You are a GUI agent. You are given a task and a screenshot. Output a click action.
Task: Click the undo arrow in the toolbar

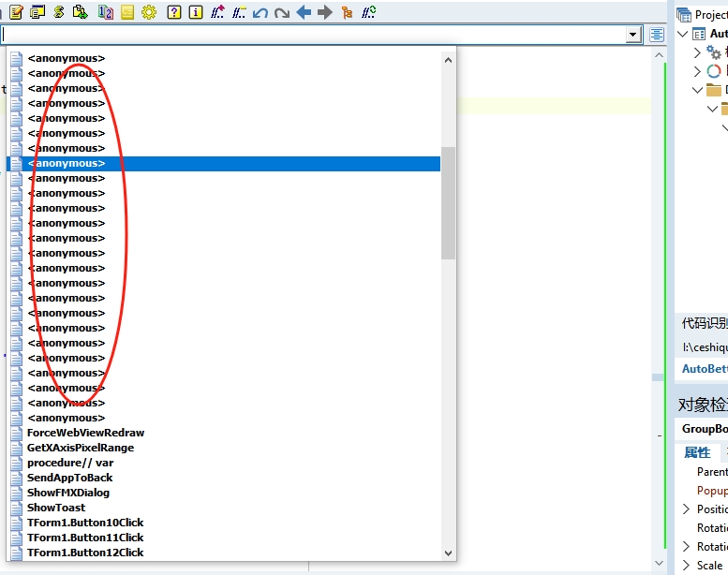(261, 12)
